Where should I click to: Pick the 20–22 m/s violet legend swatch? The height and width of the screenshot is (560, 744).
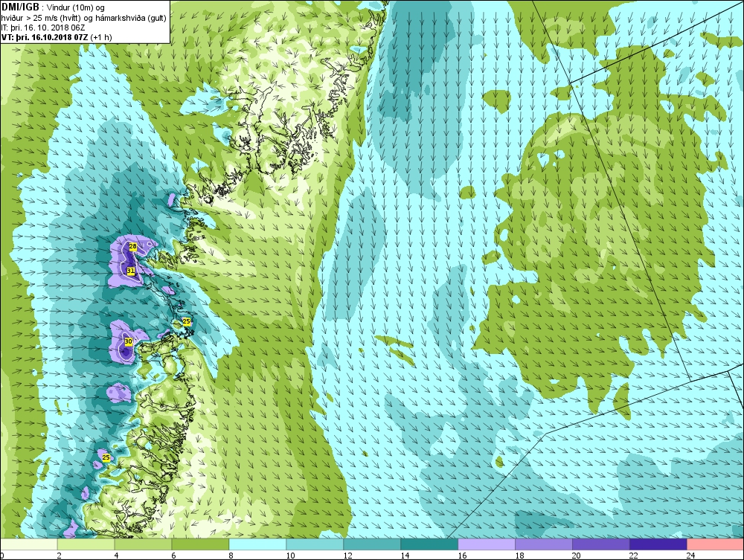tap(600, 544)
